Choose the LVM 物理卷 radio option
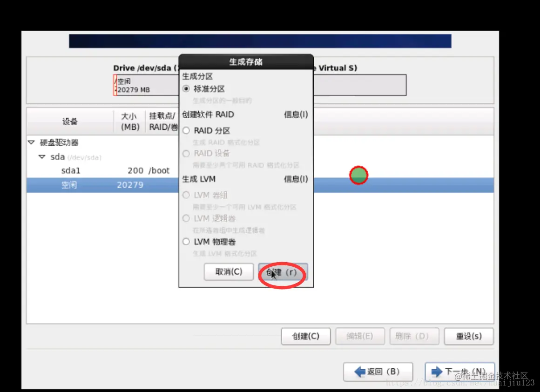The height and width of the screenshot is (392, 540). click(186, 242)
